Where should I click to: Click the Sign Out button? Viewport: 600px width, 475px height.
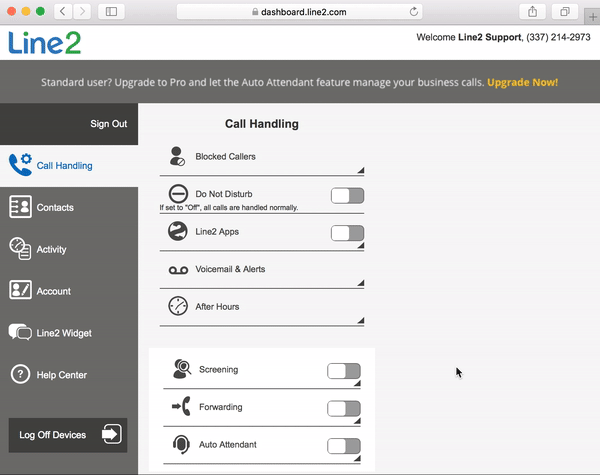coord(109,124)
